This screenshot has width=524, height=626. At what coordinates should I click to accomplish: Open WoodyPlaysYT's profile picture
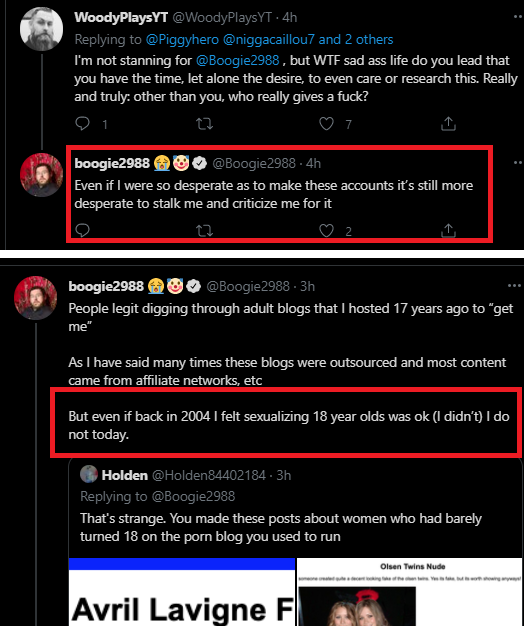pos(42,29)
